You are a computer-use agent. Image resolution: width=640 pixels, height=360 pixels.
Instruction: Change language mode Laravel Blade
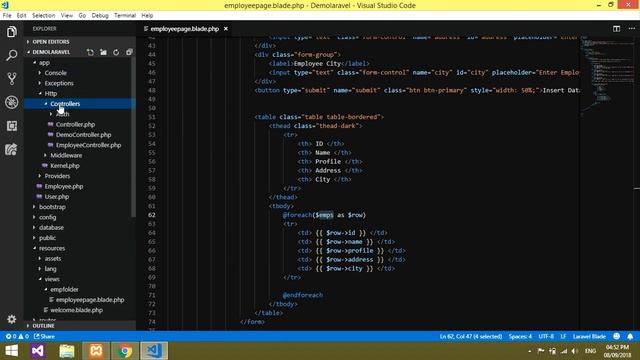589,336
